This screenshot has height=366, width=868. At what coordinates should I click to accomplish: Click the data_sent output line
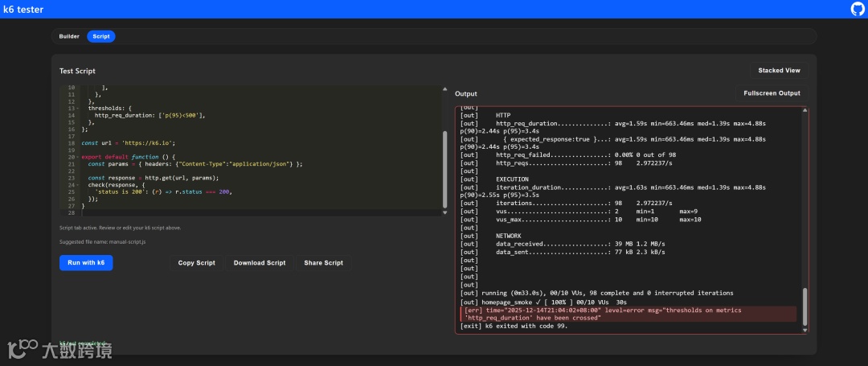(563, 252)
